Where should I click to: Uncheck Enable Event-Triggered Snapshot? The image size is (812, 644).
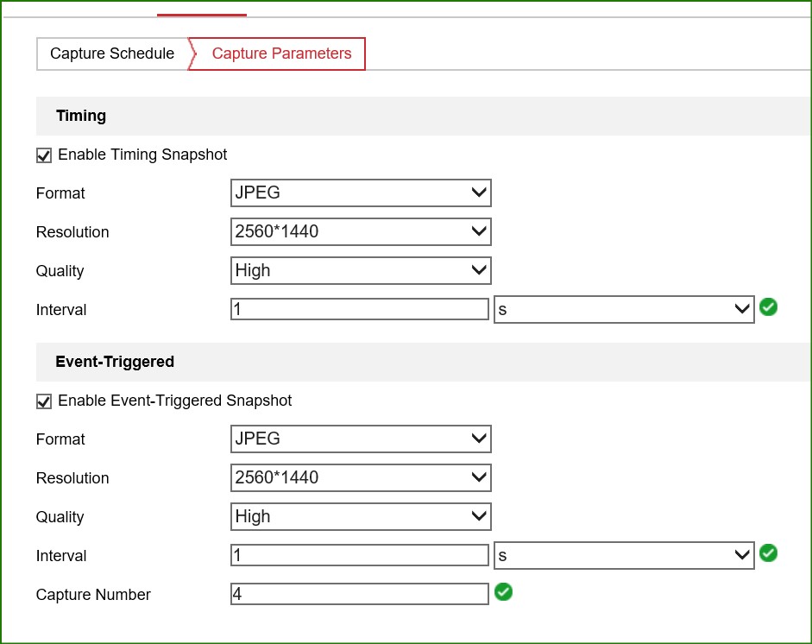point(44,401)
